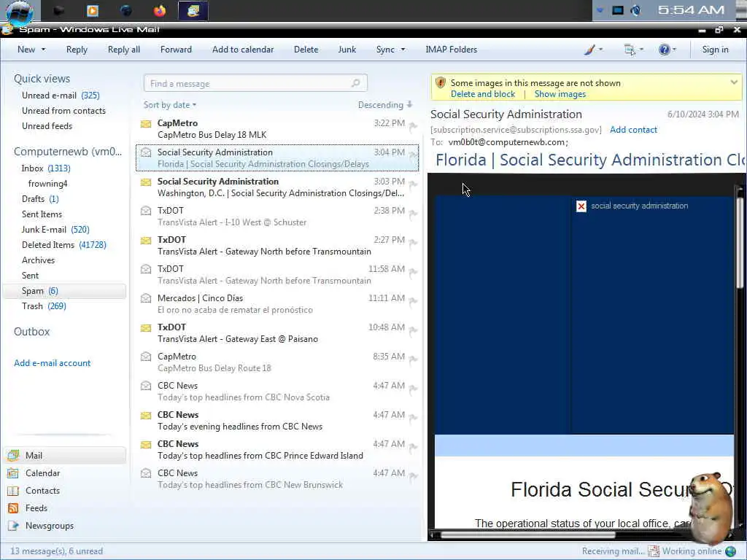Click Reply in the toolbar
The image size is (747, 560).
(77, 50)
